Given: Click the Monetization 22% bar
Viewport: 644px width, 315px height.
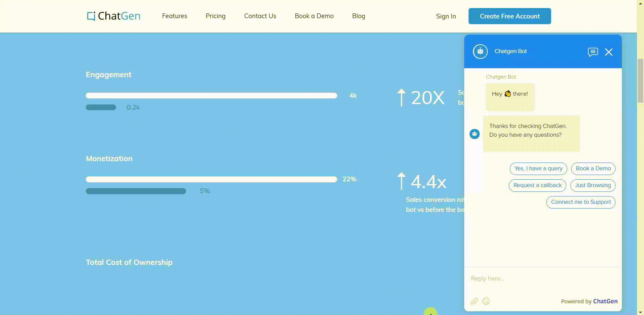Looking at the screenshot, I should point(211,179).
